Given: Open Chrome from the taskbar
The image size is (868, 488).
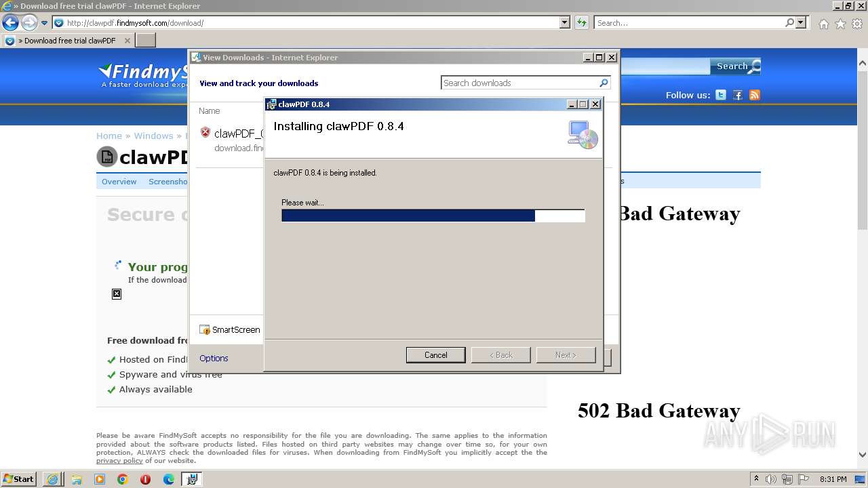Looking at the screenshot, I should 123,479.
